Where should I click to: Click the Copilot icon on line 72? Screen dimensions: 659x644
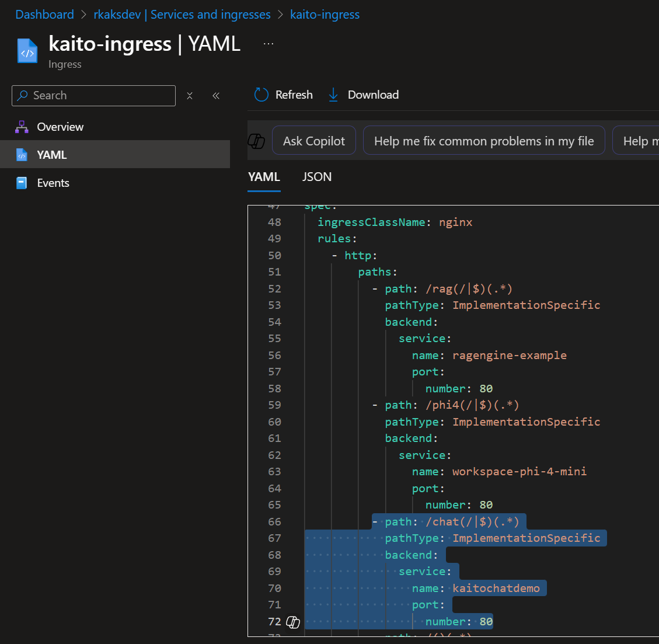(293, 622)
